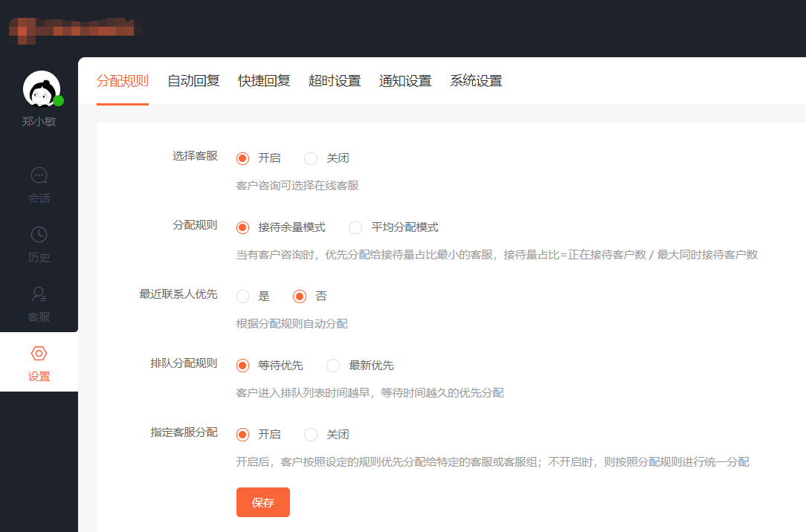Screen dimensions: 806x532
Task: Choose 最新优先 for 排队分配规则
Action: pyautogui.click(x=333, y=366)
